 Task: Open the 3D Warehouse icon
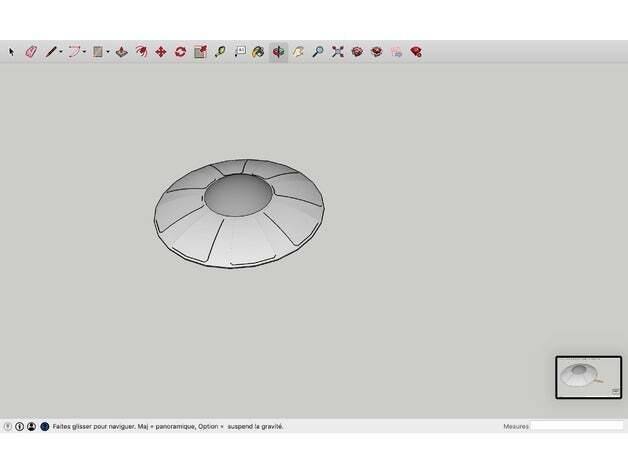pyautogui.click(x=357, y=52)
